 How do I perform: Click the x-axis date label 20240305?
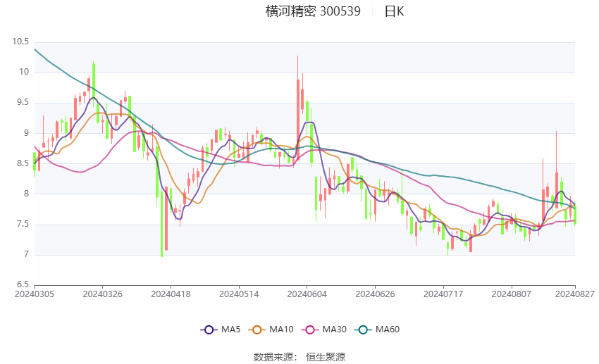(35, 294)
